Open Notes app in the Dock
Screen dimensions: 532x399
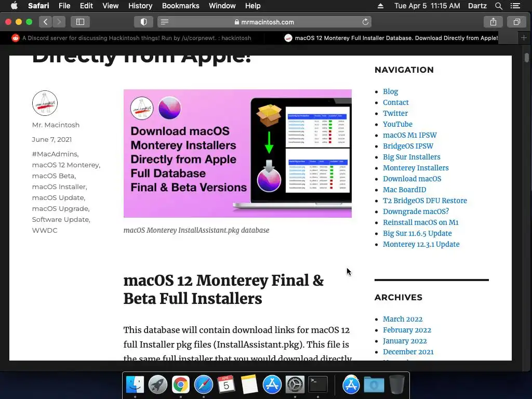pyautogui.click(x=249, y=384)
